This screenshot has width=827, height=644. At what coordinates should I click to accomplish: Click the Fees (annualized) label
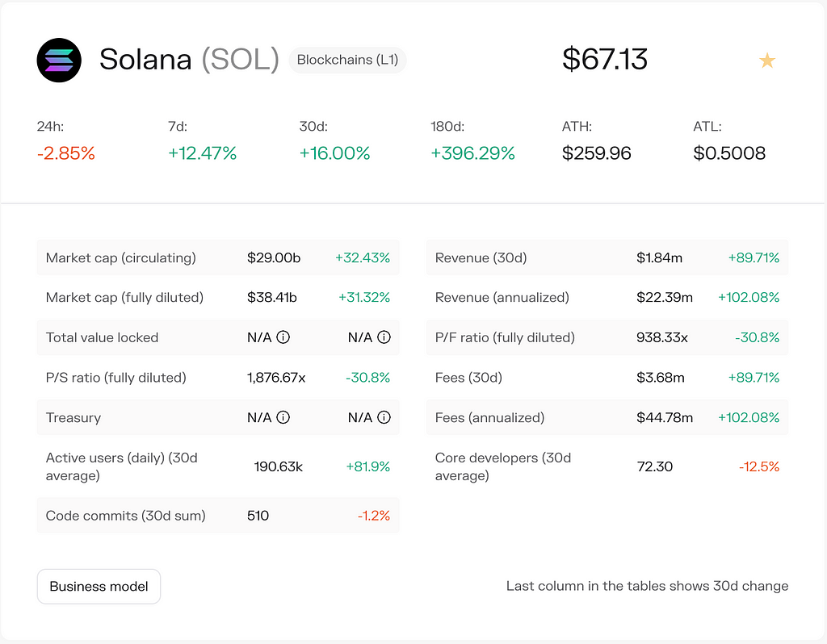489,418
